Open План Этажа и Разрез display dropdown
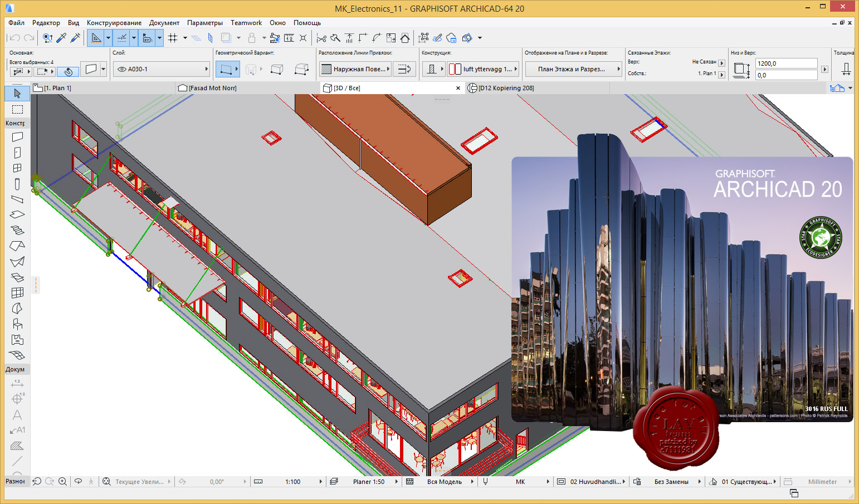 coord(574,69)
